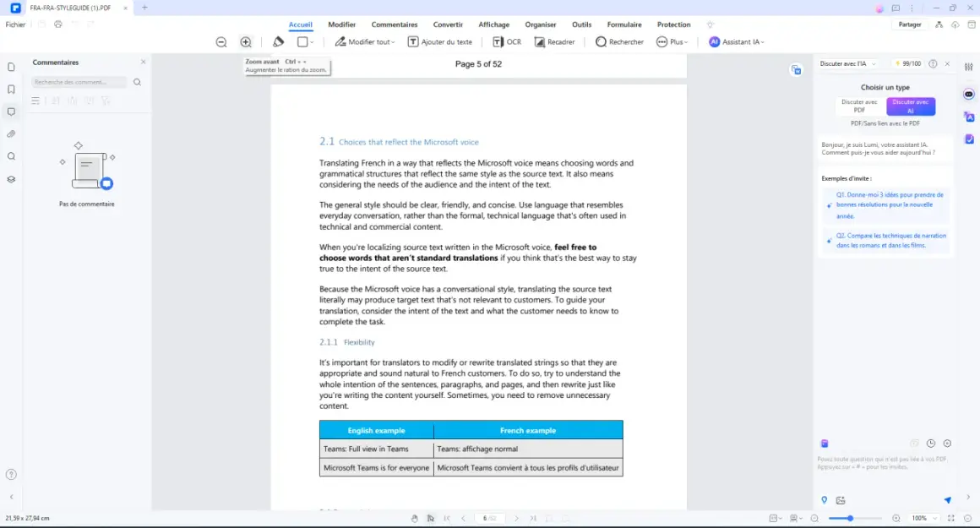Click the 99/100 credits indicator

[908, 63]
